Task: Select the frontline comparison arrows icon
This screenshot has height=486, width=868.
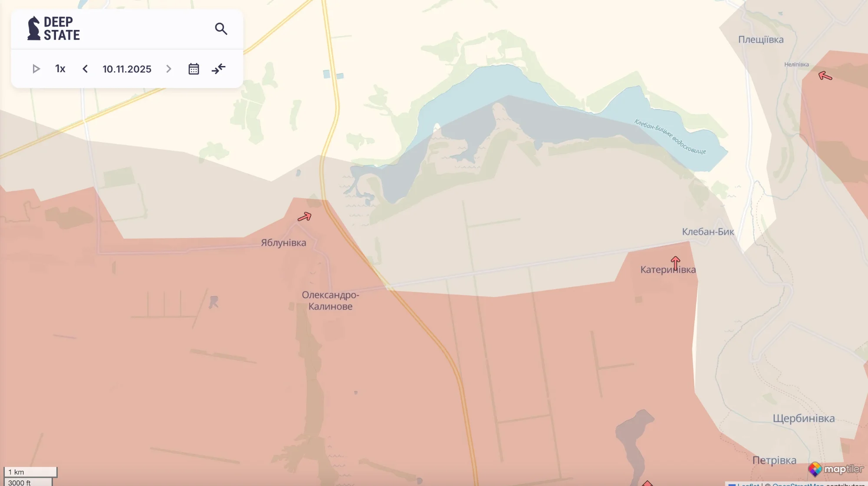Action: 218,68
